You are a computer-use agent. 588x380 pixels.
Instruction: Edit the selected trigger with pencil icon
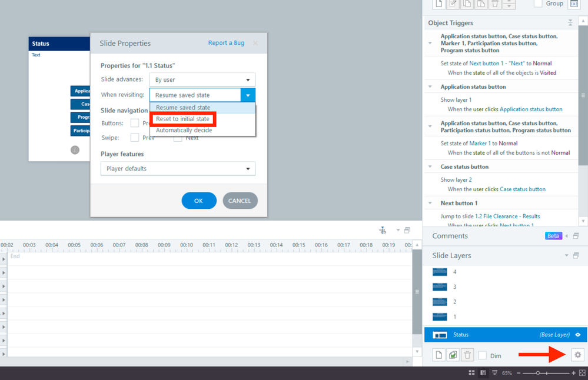click(x=453, y=4)
